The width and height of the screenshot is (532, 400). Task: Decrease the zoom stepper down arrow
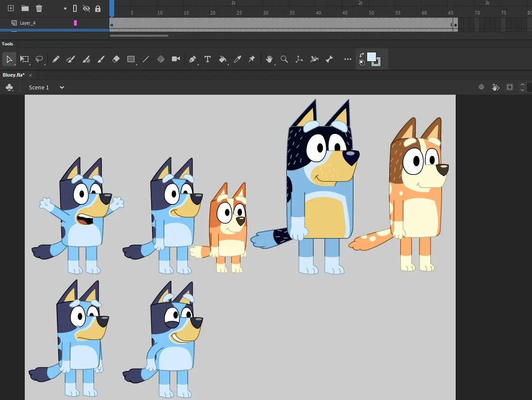pos(523,90)
